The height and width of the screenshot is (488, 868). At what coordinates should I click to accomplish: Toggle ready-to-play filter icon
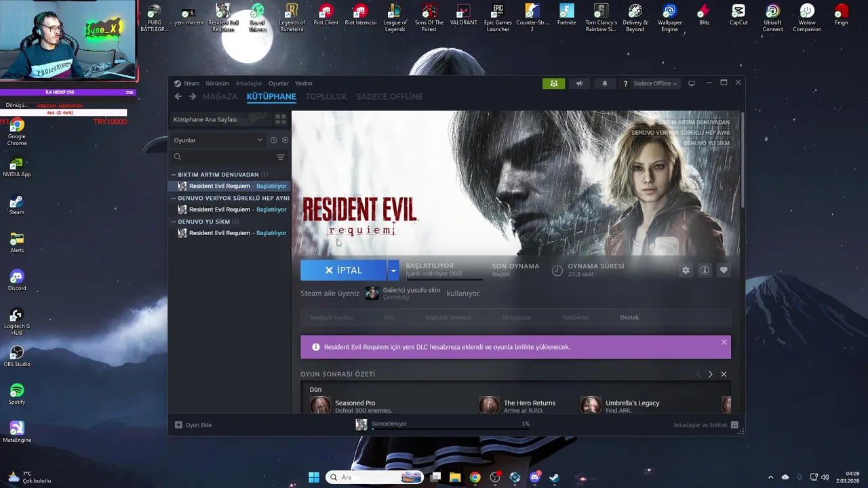click(x=285, y=140)
